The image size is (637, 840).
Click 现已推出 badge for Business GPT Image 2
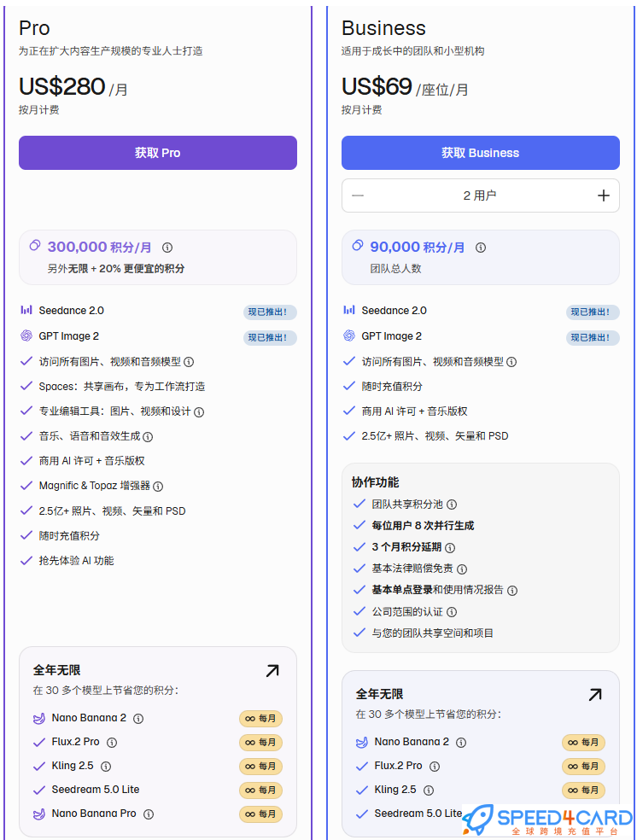coord(593,337)
